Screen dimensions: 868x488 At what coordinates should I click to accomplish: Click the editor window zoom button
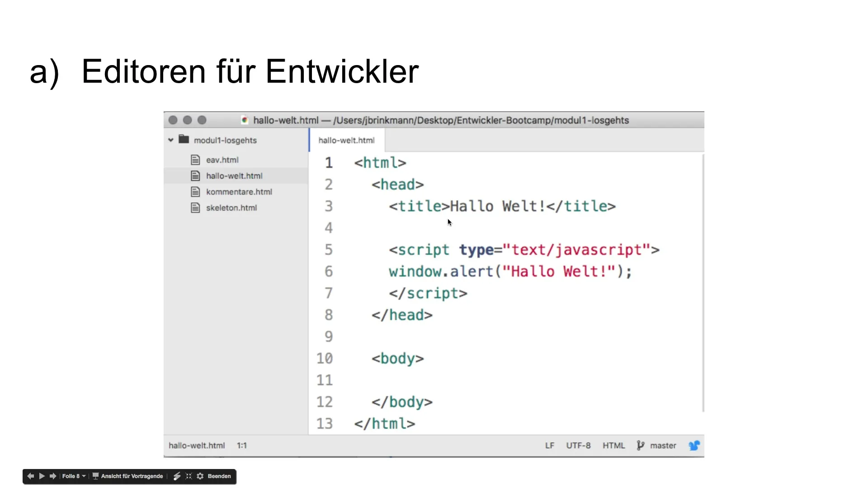click(202, 120)
